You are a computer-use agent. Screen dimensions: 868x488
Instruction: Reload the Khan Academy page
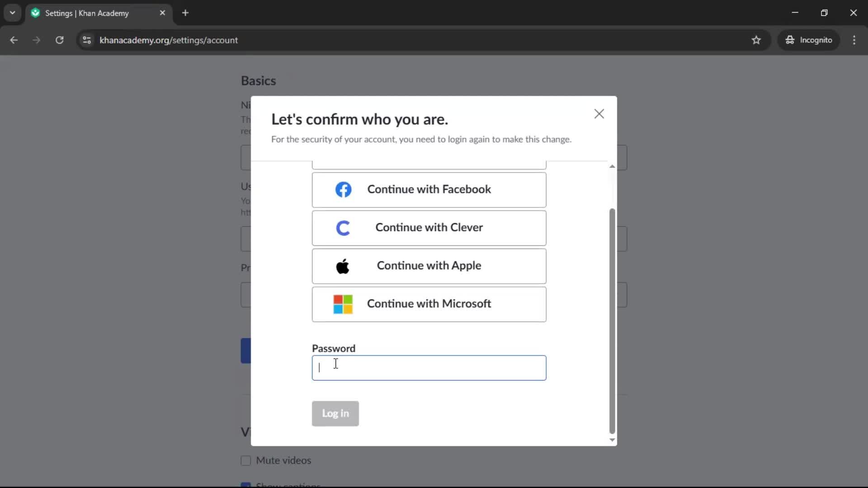59,40
